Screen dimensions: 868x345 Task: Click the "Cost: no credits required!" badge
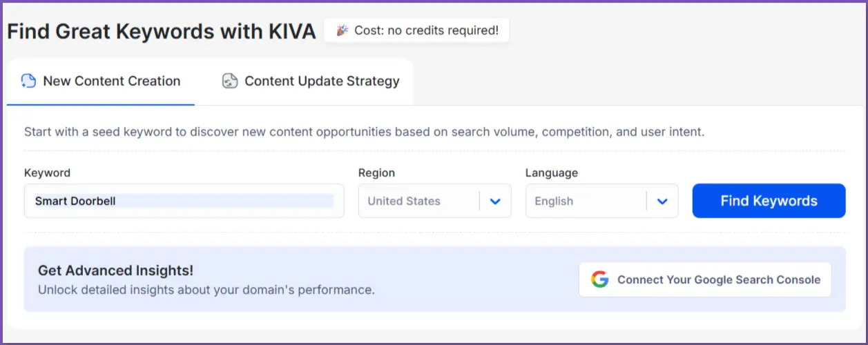coord(416,30)
